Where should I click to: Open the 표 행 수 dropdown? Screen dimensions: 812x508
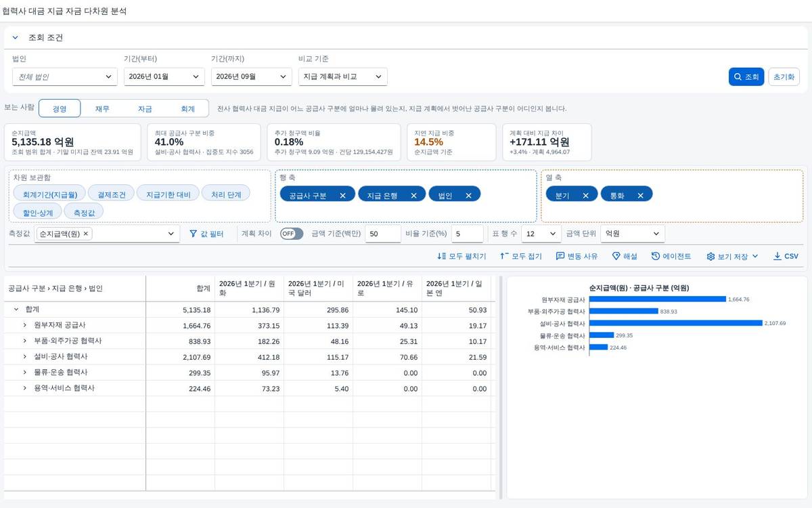pos(541,234)
